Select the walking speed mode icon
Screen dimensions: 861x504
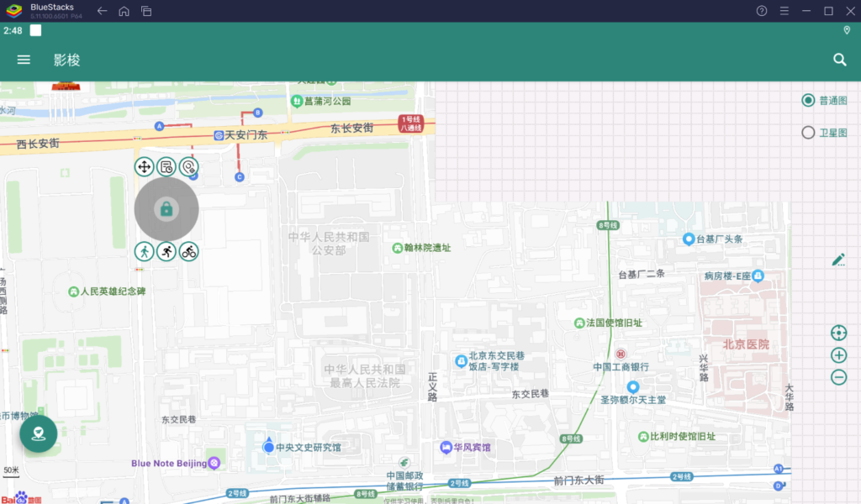coord(143,250)
